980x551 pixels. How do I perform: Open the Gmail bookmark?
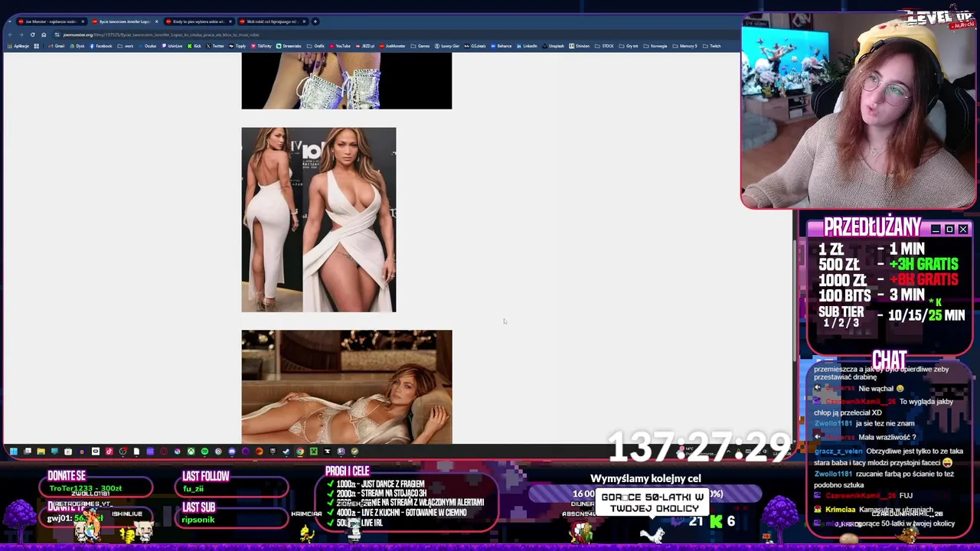pos(56,46)
